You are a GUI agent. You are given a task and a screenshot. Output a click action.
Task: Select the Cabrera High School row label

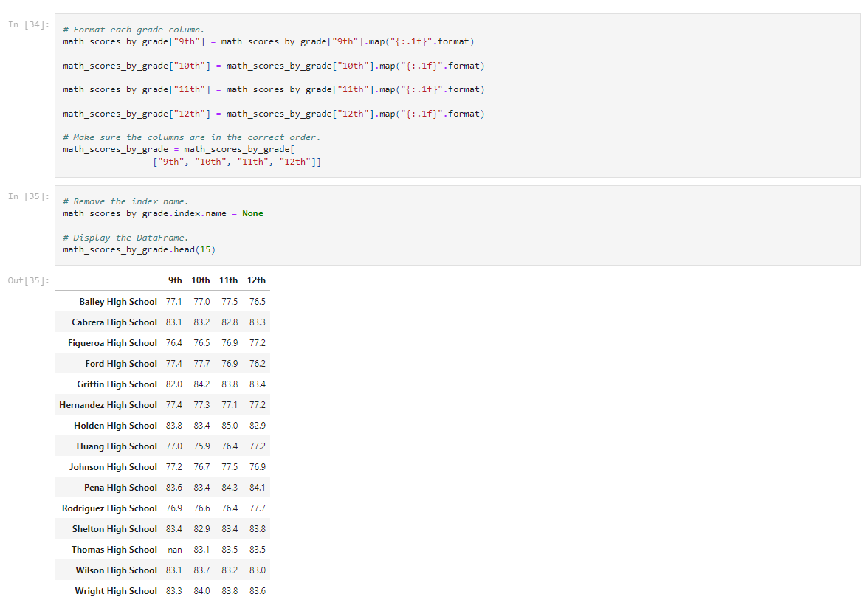[114, 322]
